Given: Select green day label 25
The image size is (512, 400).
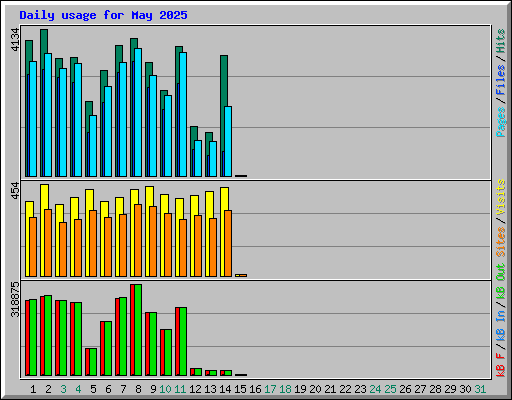Looking at the screenshot, I should coord(390,389).
